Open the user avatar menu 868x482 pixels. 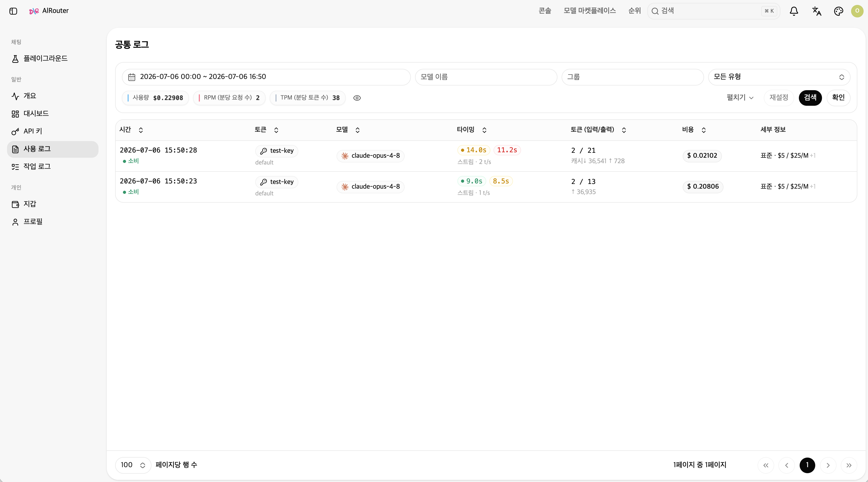pyautogui.click(x=857, y=11)
